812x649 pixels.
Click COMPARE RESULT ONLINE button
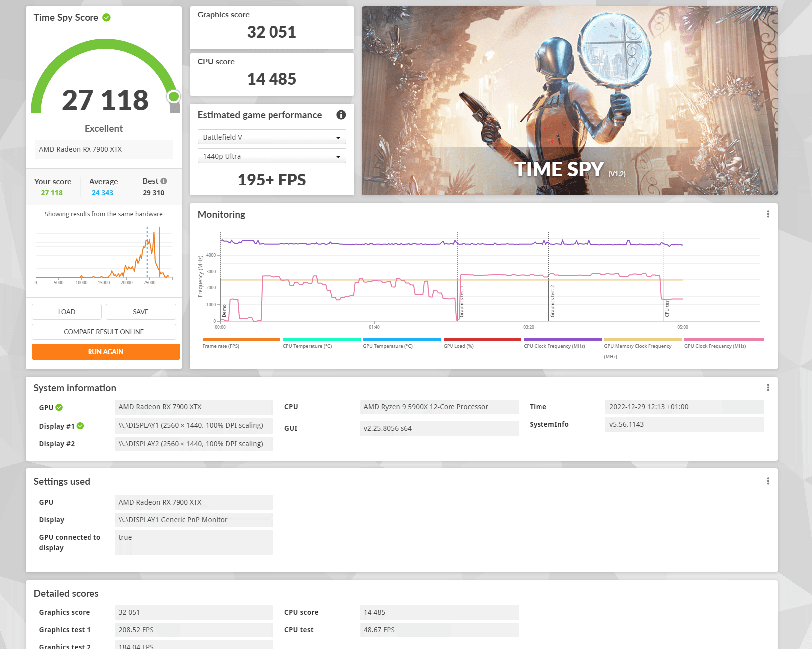[103, 332]
